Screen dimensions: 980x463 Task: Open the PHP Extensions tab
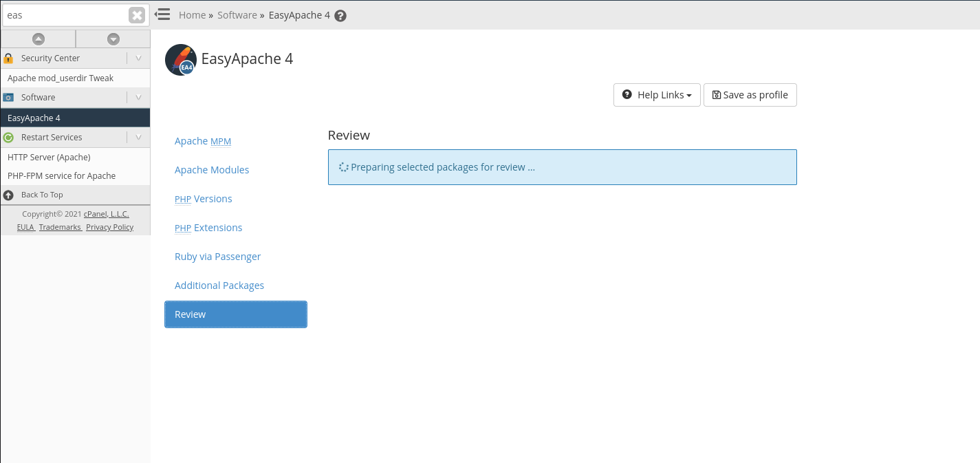[x=208, y=228]
